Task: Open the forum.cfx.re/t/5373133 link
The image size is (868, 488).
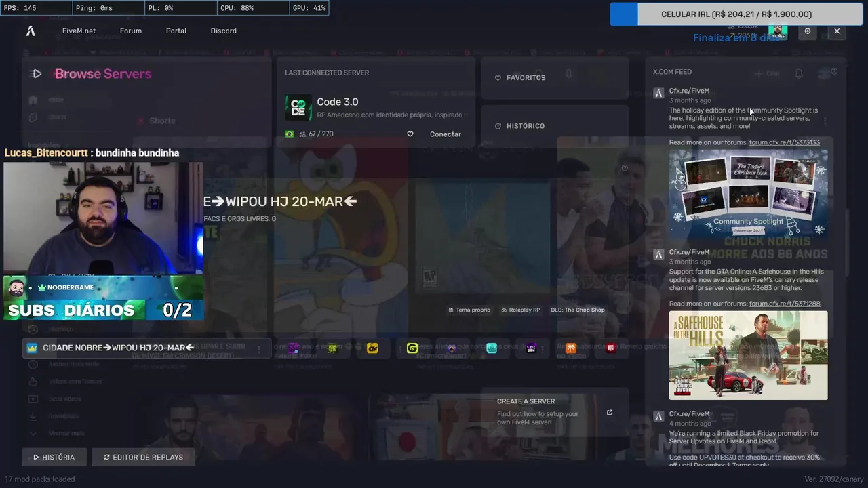Action: [784, 142]
